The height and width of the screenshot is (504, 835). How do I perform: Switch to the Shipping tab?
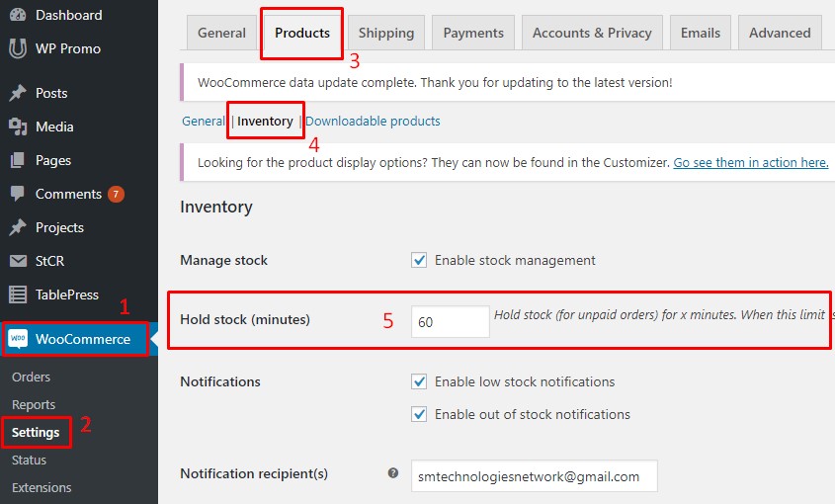[386, 33]
